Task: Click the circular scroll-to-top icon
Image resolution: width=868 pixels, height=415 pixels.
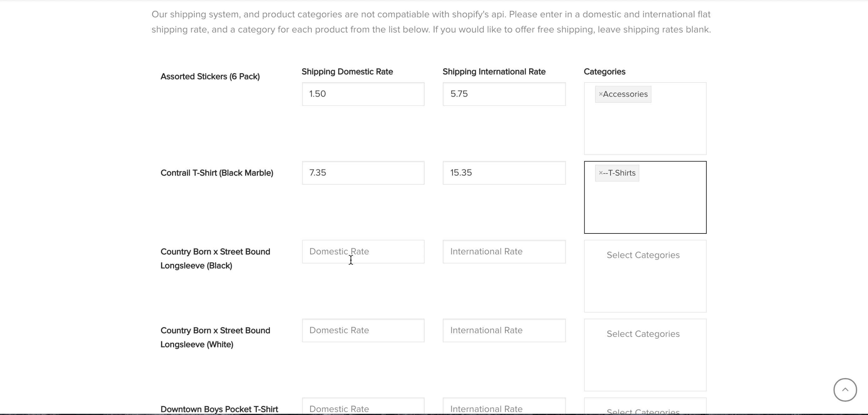Action: click(845, 390)
